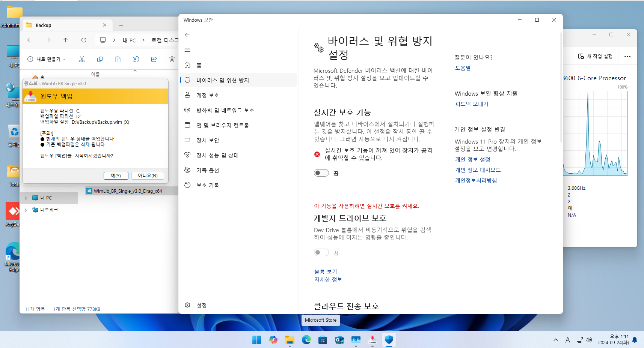Open hamburger menu in Windows Security
644x348 pixels.
coord(187,50)
